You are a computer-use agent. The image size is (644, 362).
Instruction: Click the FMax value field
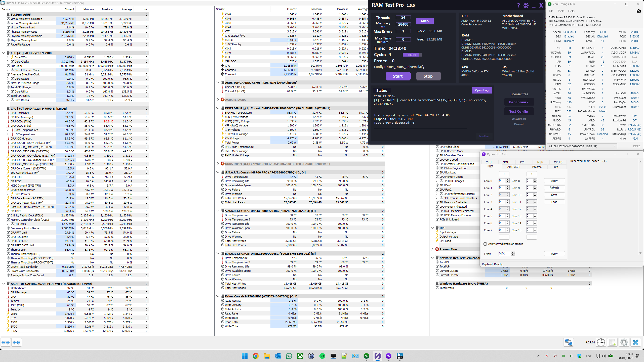pos(505,254)
